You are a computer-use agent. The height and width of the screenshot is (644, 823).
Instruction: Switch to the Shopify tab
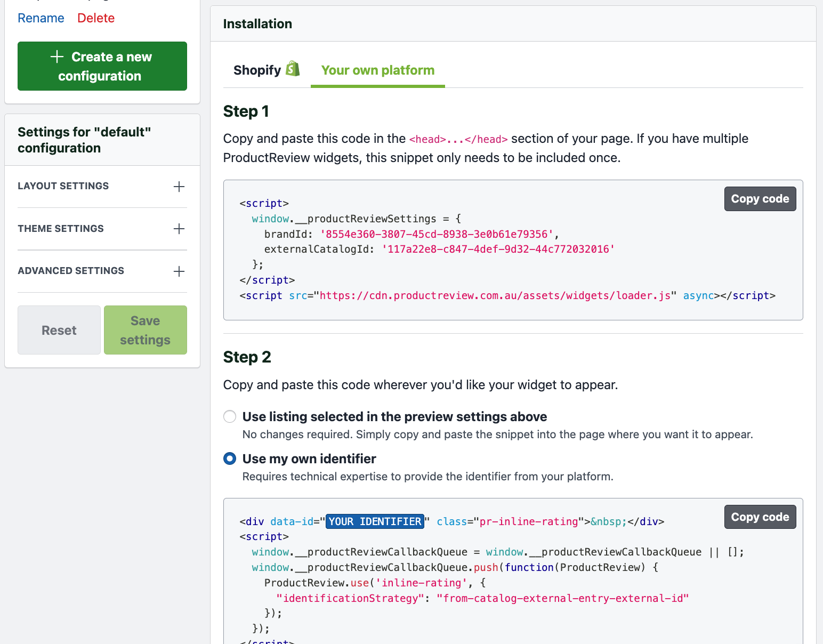click(x=267, y=70)
